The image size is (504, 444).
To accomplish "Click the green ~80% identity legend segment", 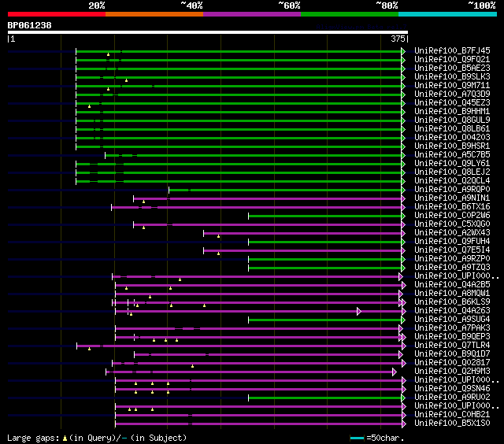I will pyautogui.click(x=350, y=14).
